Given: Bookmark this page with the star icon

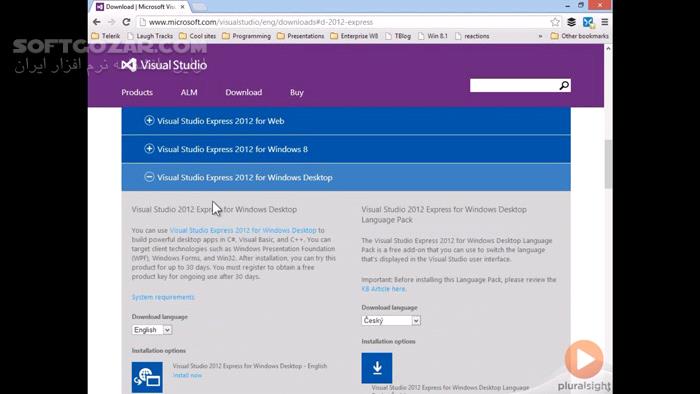Looking at the screenshot, I should pyautogui.click(x=555, y=22).
